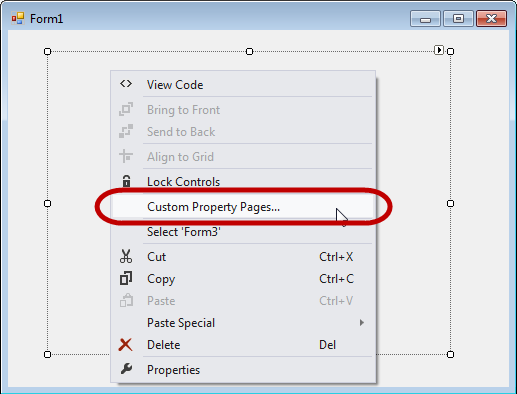Click the middle-right selection handle
The image size is (517, 394).
point(450,203)
